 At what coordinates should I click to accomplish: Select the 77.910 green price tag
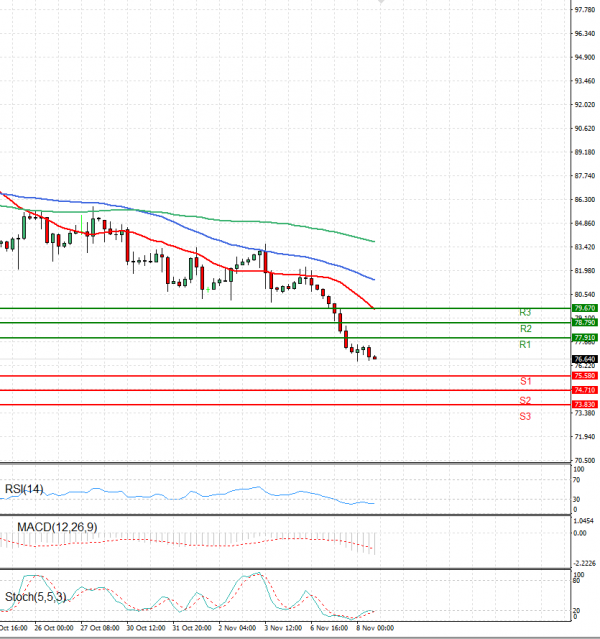pyautogui.click(x=585, y=337)
